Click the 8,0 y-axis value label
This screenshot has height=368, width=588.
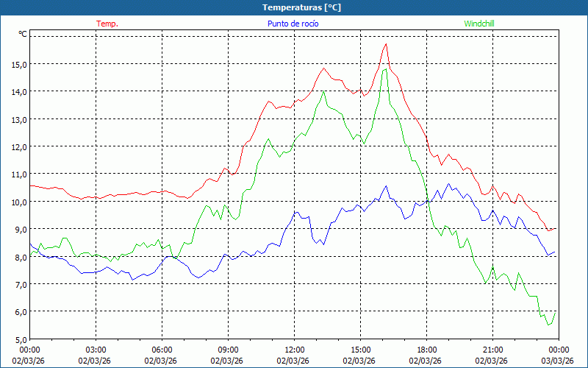19,257
